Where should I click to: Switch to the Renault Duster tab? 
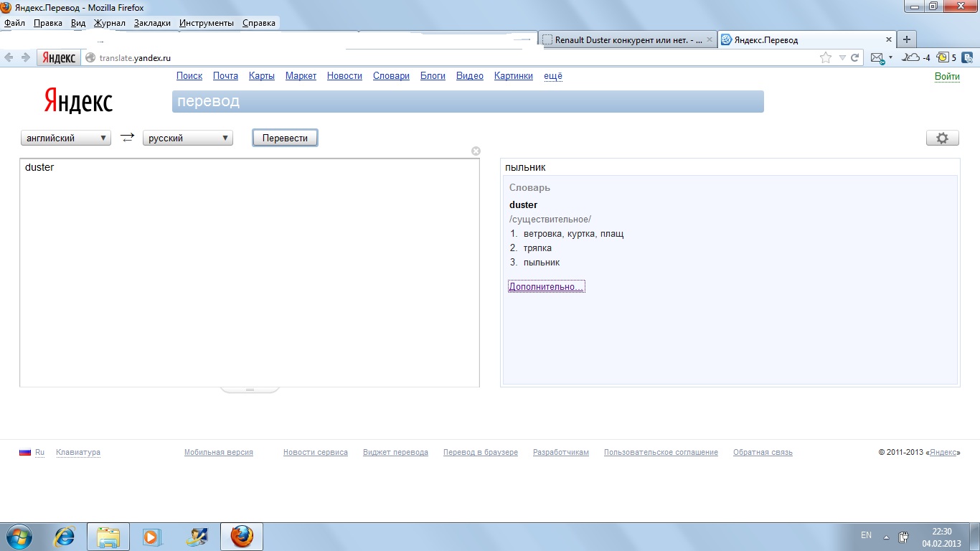point(628,40)
